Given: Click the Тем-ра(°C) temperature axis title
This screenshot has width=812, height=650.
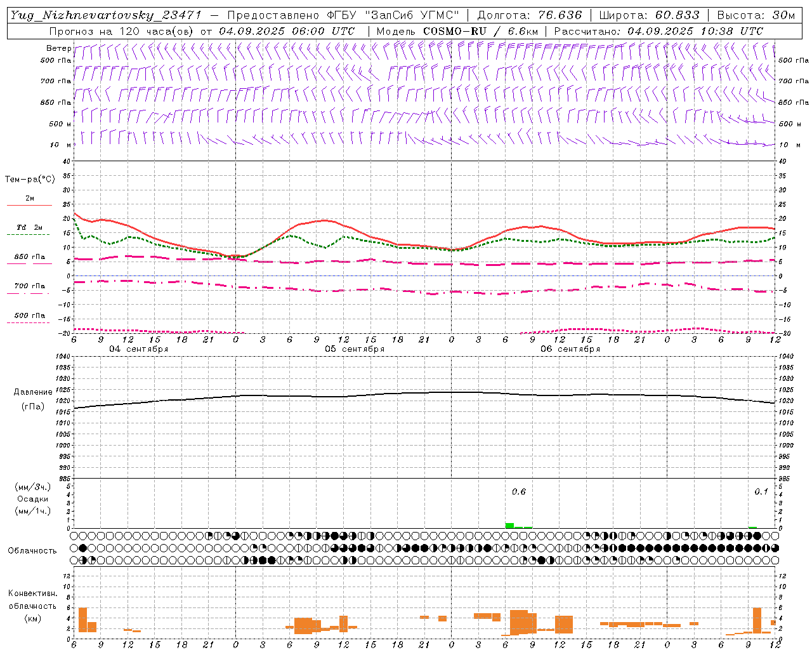Looking at the screenshot, I should pyautogui.click(x=30, y=180).
